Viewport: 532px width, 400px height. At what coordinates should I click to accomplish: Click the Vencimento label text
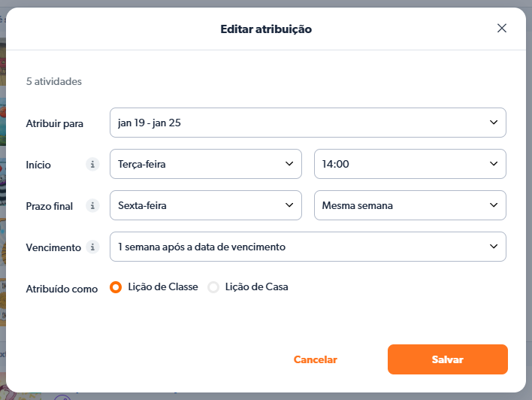(x=53, y=247)
